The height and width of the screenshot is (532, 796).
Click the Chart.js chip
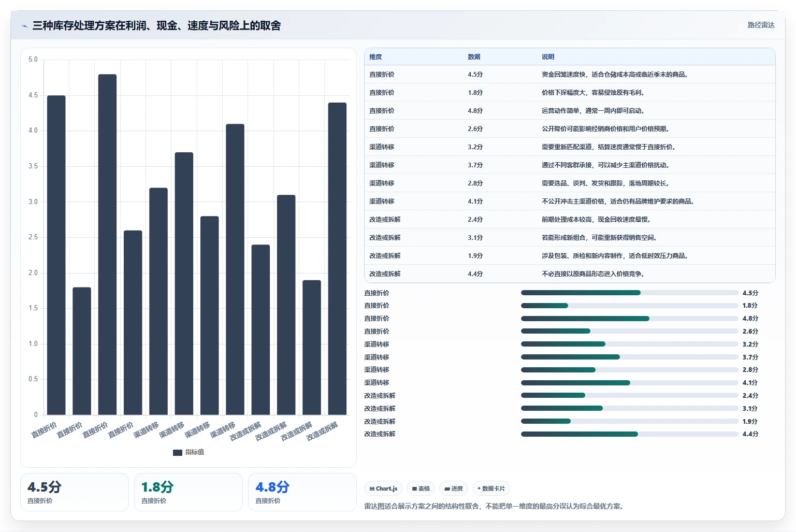tap(383, 488)
